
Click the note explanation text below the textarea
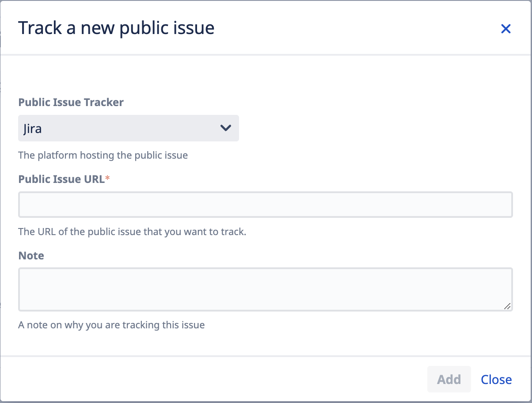[x=111, y=325]
